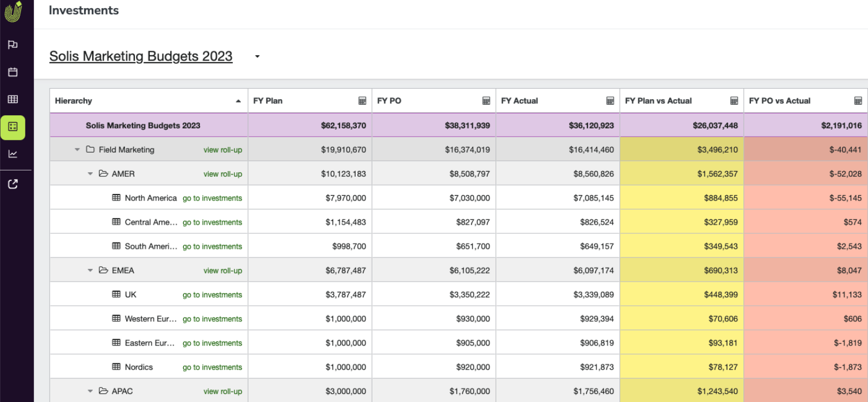The image size is (868, 402).
Task: Click the Uptempo logo icon
Action: pyautogui.click(x=13, y=12)
